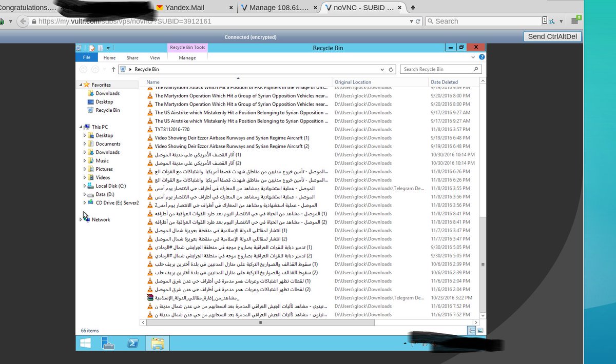Open the address bar history dropdown
Image resolution: width=616 pixels, height=364 pixels.
pos(382,69)
